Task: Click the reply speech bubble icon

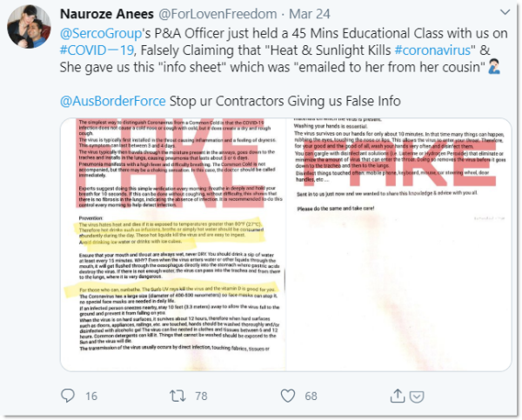Action: [68, 396]
